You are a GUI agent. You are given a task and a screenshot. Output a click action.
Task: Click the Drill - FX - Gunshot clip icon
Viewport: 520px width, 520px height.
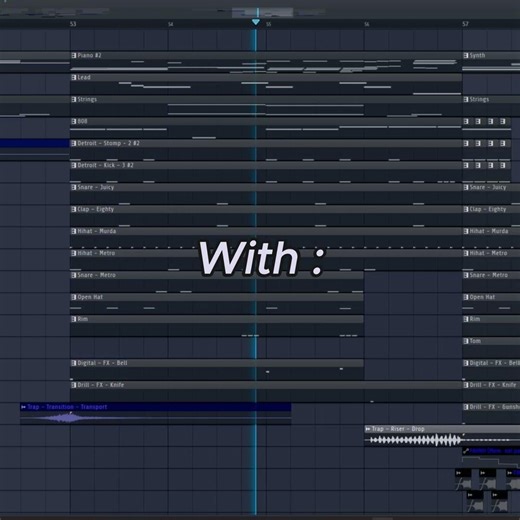coord(466,407)
